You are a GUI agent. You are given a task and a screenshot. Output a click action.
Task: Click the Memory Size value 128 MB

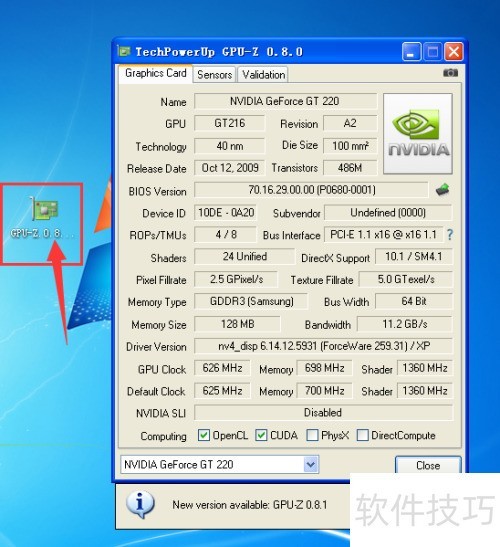(x=237, y=324)
